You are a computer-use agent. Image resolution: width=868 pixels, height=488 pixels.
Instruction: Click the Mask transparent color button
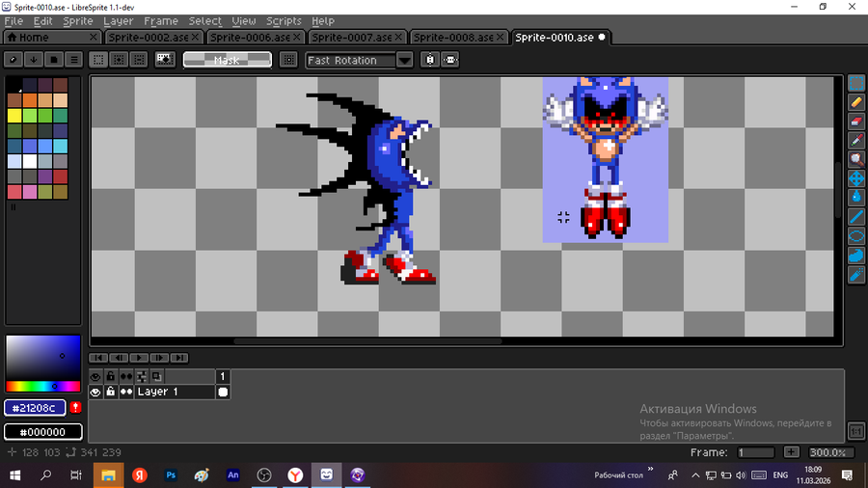(x=228, y=60)
